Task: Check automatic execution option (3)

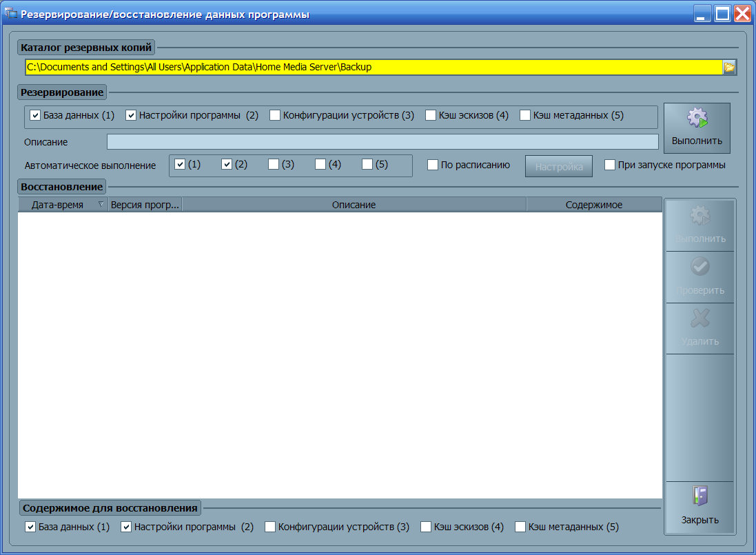Action: (274, 164)
